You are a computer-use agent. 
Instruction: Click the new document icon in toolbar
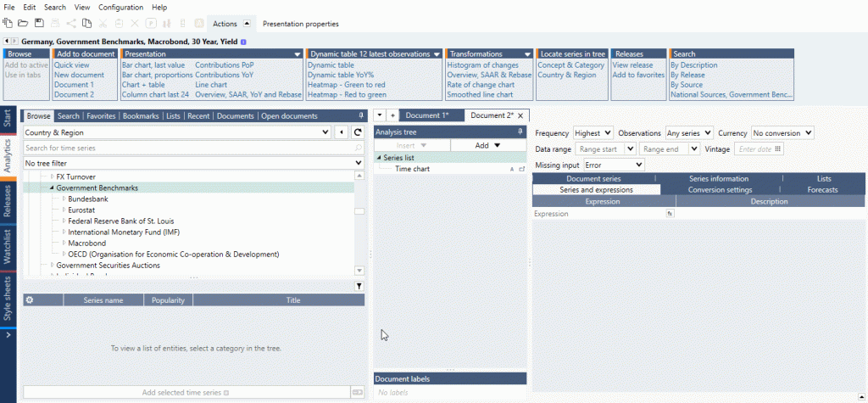click(8, 24)
